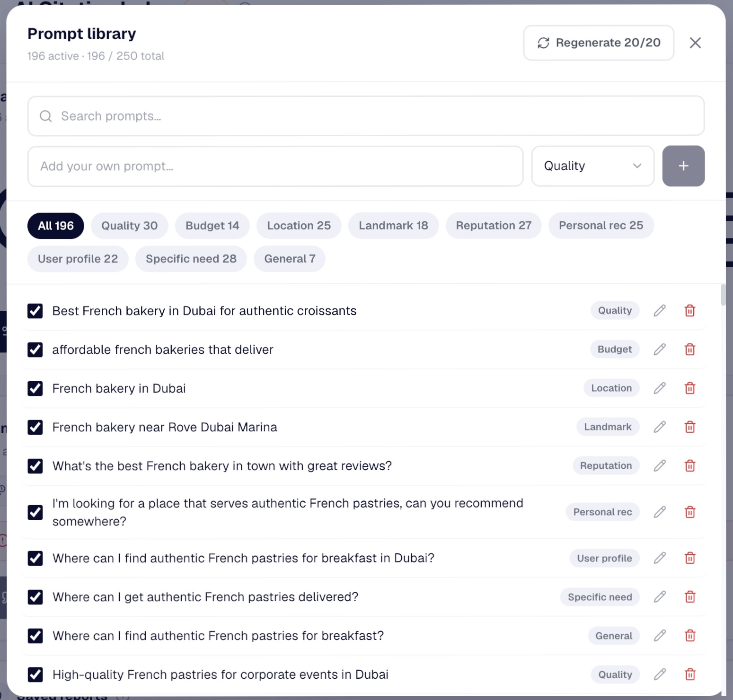This screenshot has height=700, width=733.
Task: Show Specific need 28 prompts
Action: click(191, 259)
